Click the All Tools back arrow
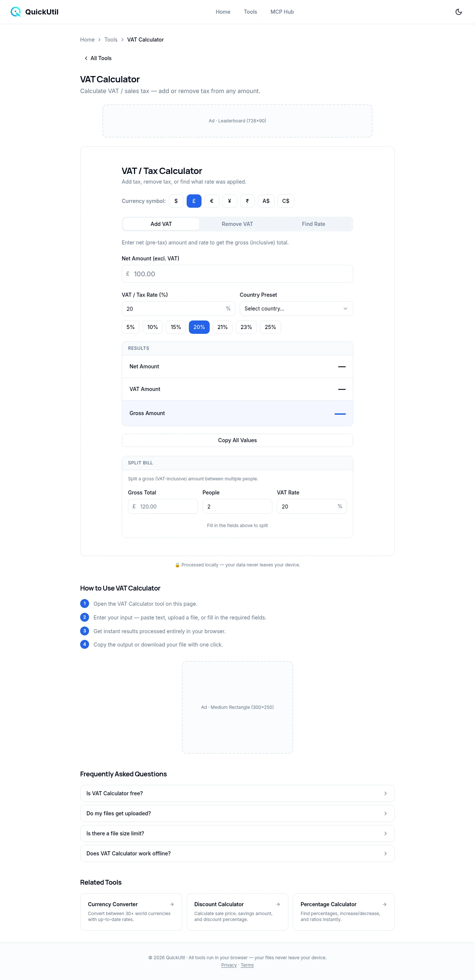475x980 pixels. pyautogui.click(x=86, y=58)
